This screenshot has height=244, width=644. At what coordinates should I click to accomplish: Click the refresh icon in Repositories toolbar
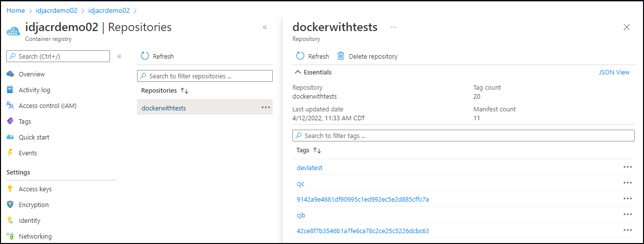(x=145, y=56)
